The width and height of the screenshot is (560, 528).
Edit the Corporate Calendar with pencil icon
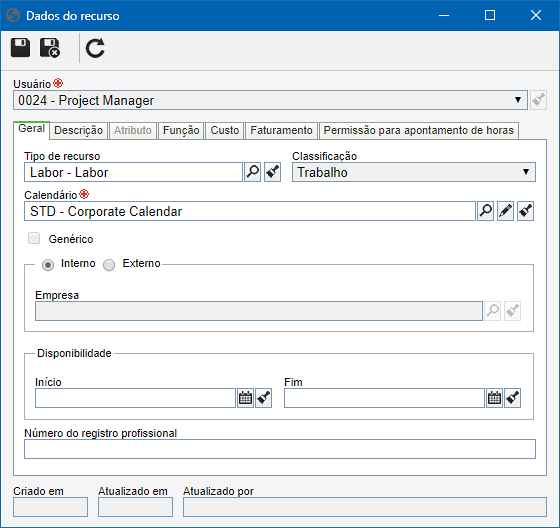[x=505, y=211]
